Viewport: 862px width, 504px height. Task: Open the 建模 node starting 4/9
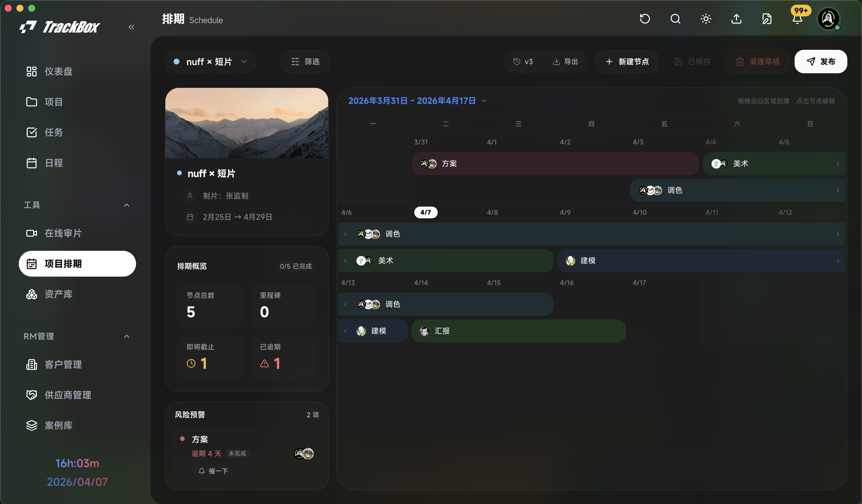701,261
